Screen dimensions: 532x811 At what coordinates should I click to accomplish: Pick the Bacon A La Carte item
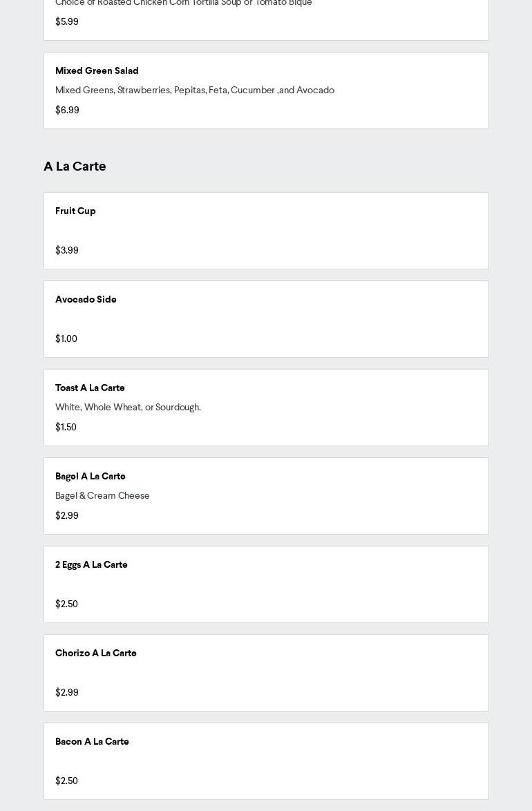[x=92, y=741]
